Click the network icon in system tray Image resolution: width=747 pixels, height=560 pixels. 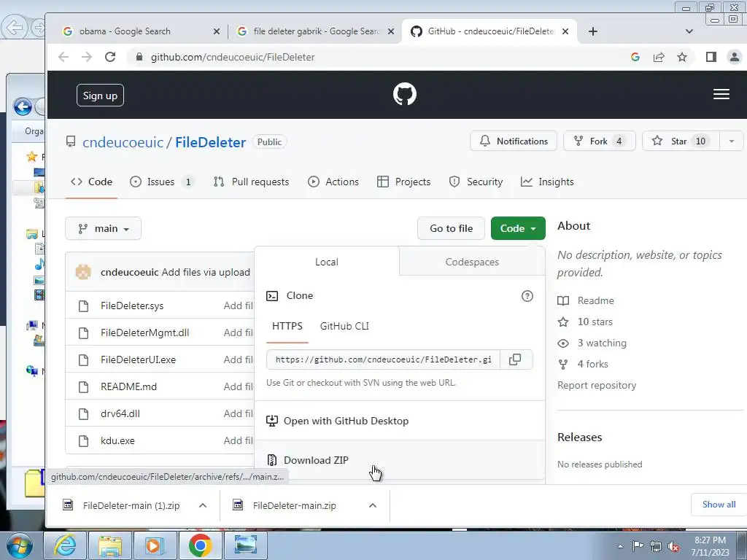[x=656, y=547]
